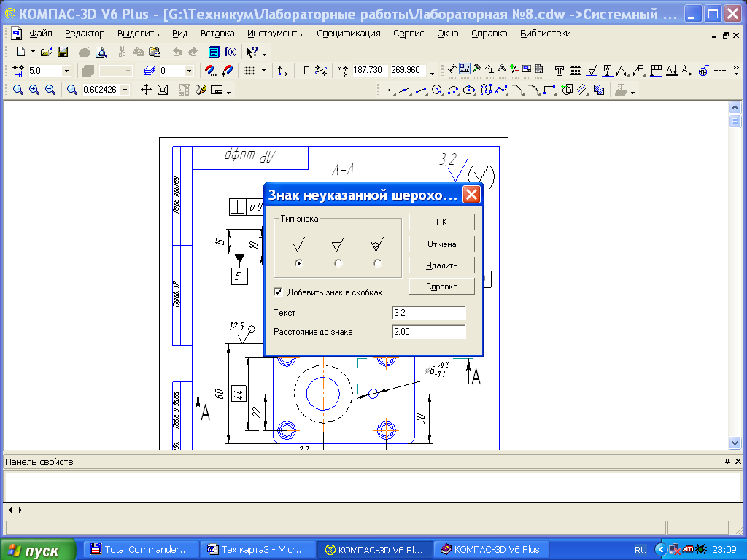
Task: Zoom in using the plus magnifier
Action: (x=34, y=90)
